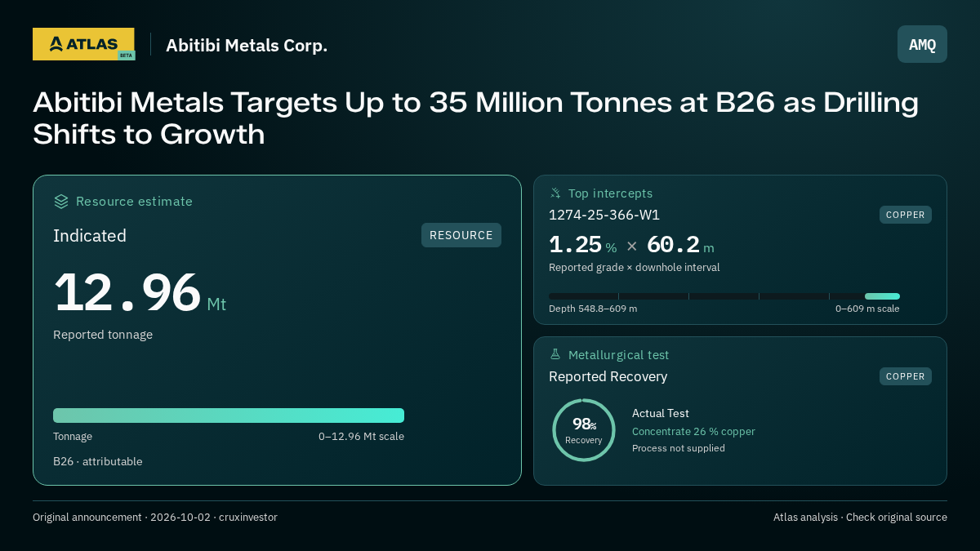
Task: Click the 'B26 · attributable' text
Action: coord(98,462)
